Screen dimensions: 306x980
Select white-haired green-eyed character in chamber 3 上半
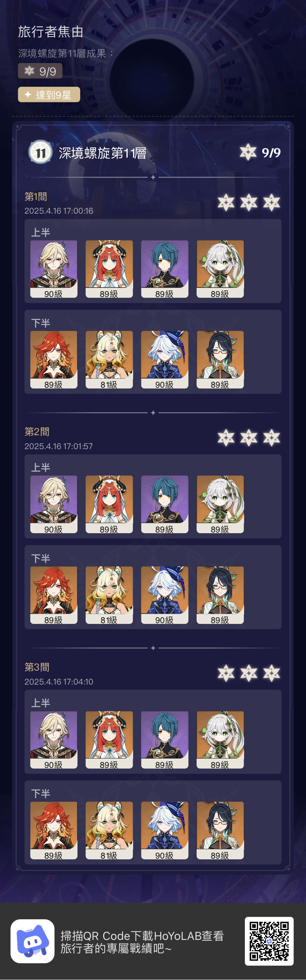point(220,740)
